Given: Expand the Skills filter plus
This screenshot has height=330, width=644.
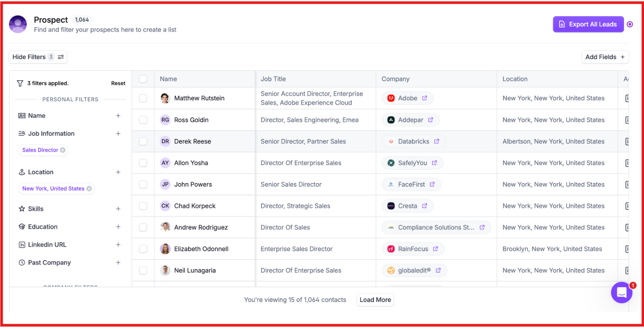Looking at the screenshot, I should pos(118,209).
